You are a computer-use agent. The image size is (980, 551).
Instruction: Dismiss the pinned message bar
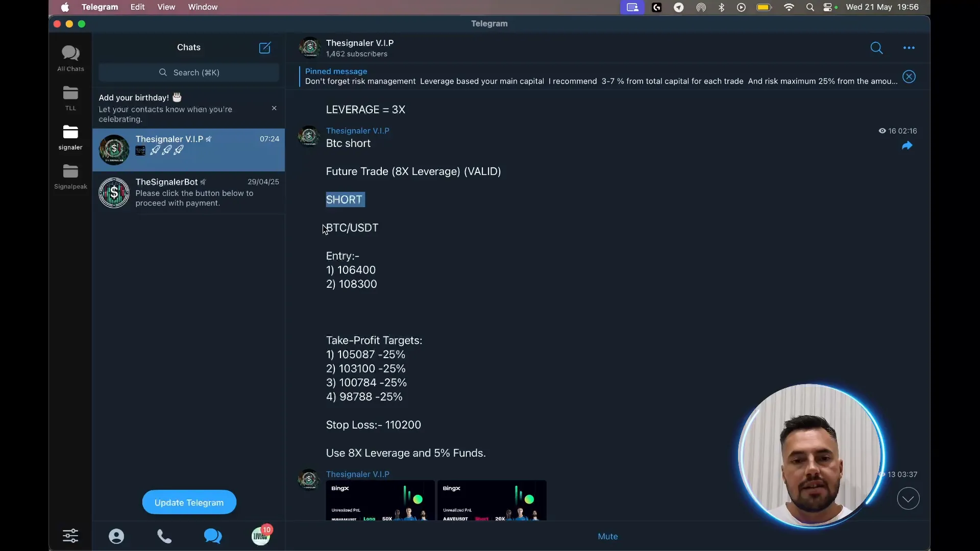tap(909, 77)
